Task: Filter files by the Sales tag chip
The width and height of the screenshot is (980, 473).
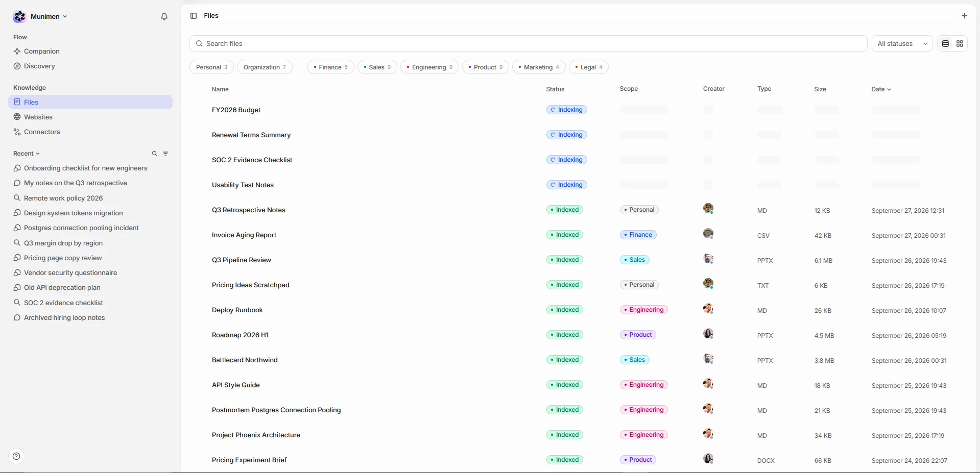Action: coord(377,67)
